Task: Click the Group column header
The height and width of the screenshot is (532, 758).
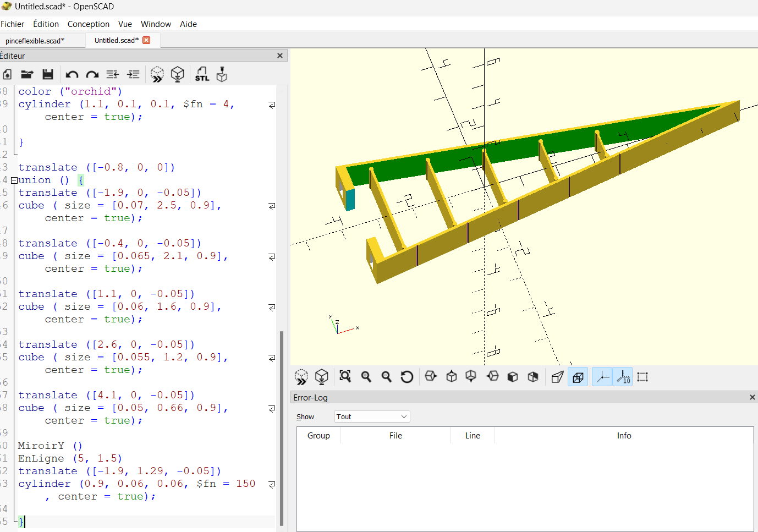Action: click(318, 436)
